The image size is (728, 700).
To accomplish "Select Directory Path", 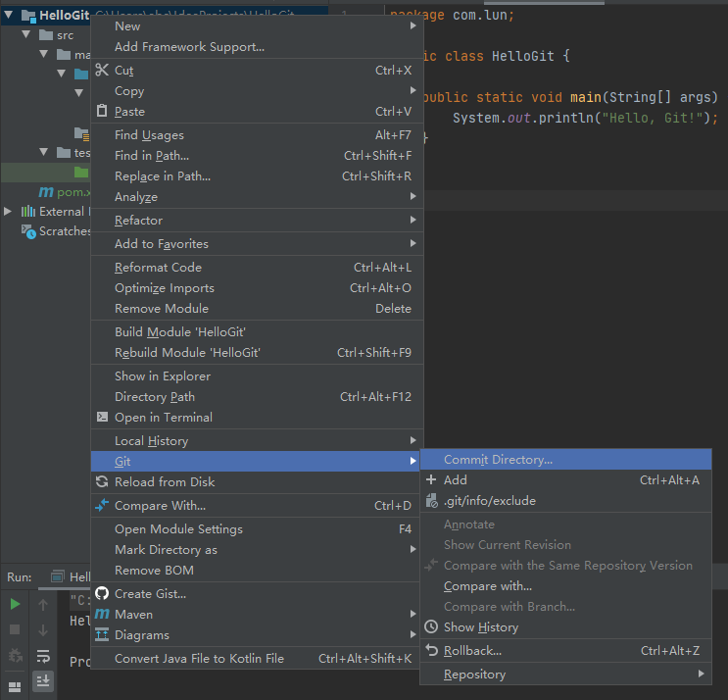I will tap(257, 397).
